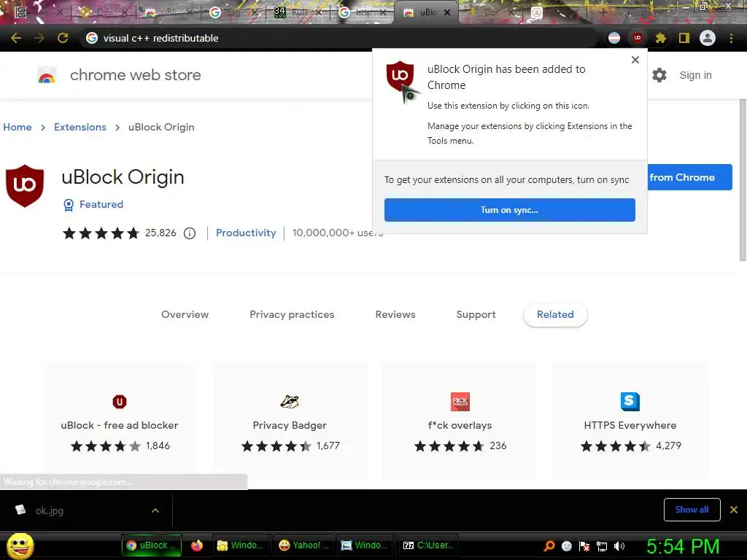Screen dimensions: 747x560
Task: Open the HTTPS Everywhere extension card
Action: coord(630,420)
